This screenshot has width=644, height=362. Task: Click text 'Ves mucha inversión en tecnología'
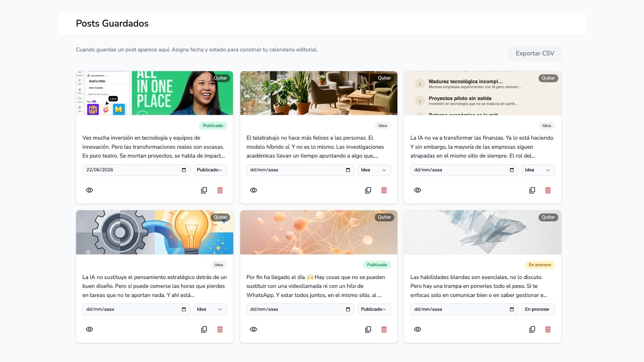125,138
